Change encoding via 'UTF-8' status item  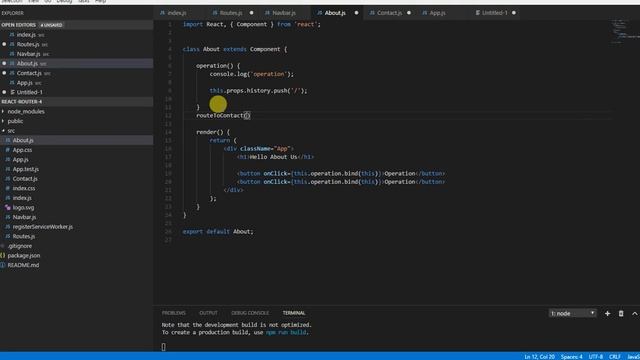(596, 357)
